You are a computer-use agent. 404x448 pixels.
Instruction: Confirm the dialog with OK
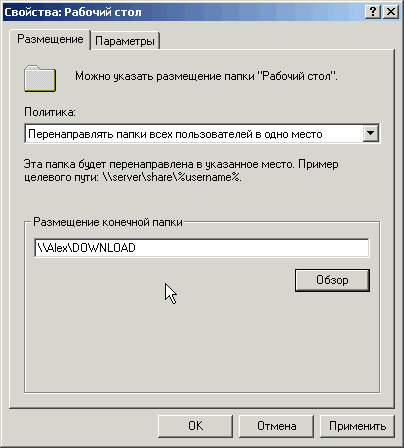[195, 426]
